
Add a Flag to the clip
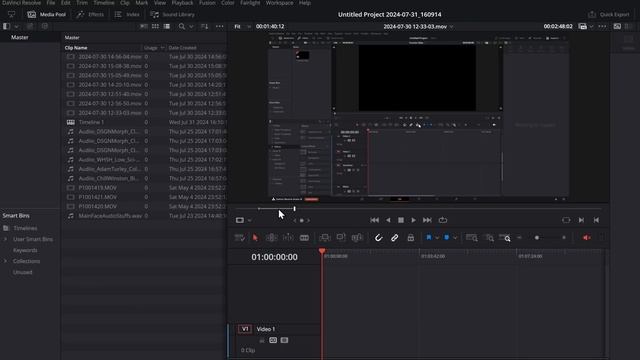click(x=429, y=237)
